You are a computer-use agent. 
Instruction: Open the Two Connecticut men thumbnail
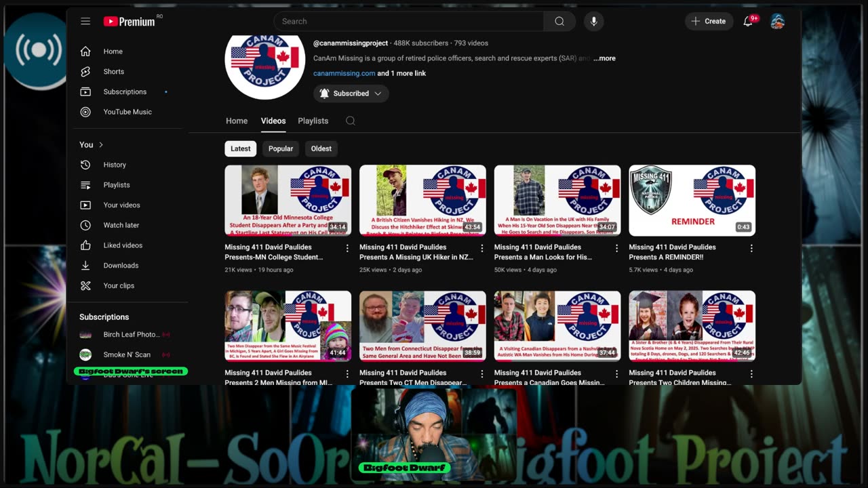[422, 326]
